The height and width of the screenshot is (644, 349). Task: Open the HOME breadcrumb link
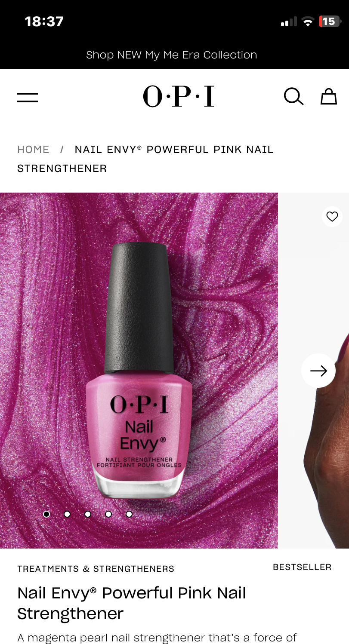point(33,150)
